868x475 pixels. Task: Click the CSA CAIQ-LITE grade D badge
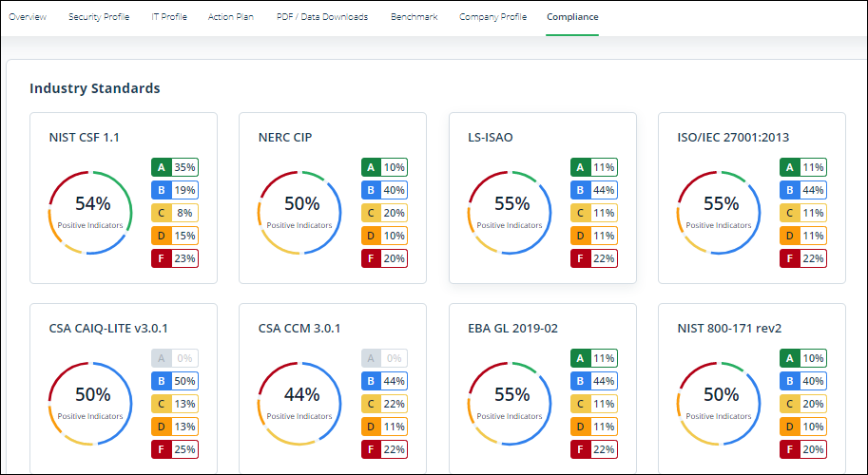174,427
